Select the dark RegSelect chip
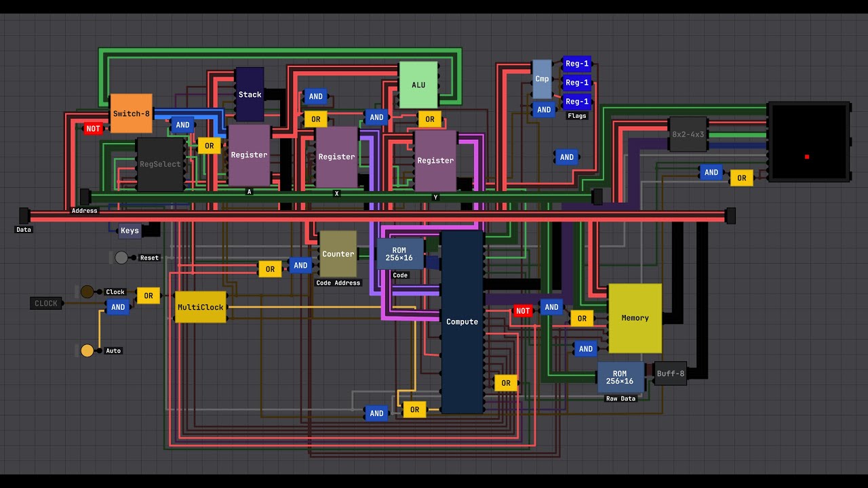 click(161, 164)
